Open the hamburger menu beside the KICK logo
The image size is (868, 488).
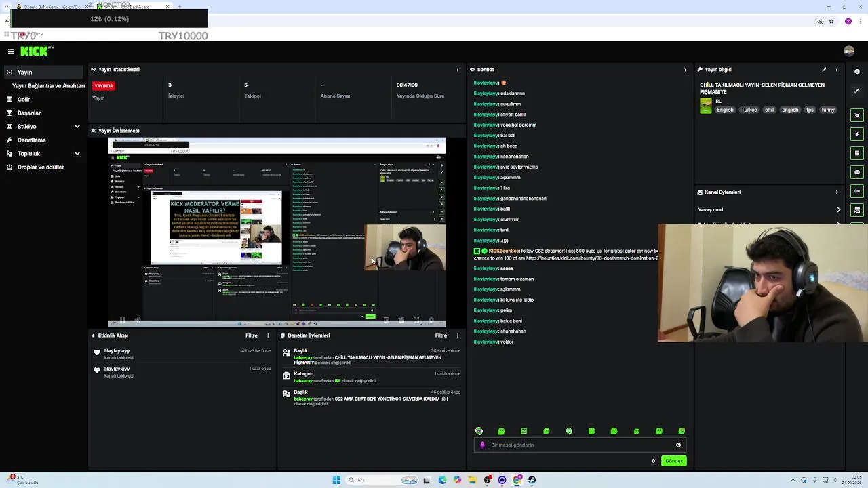pyautogui.click(x=10, y=51)
